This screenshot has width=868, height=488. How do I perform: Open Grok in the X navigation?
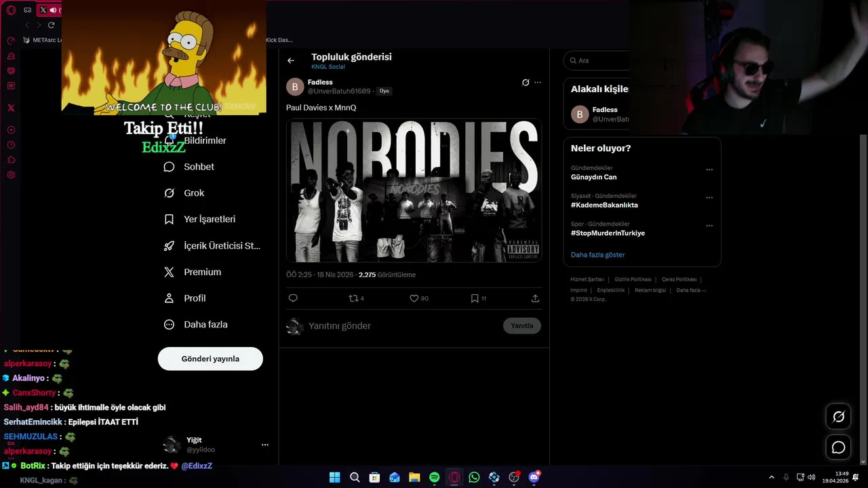click(184, 193)
